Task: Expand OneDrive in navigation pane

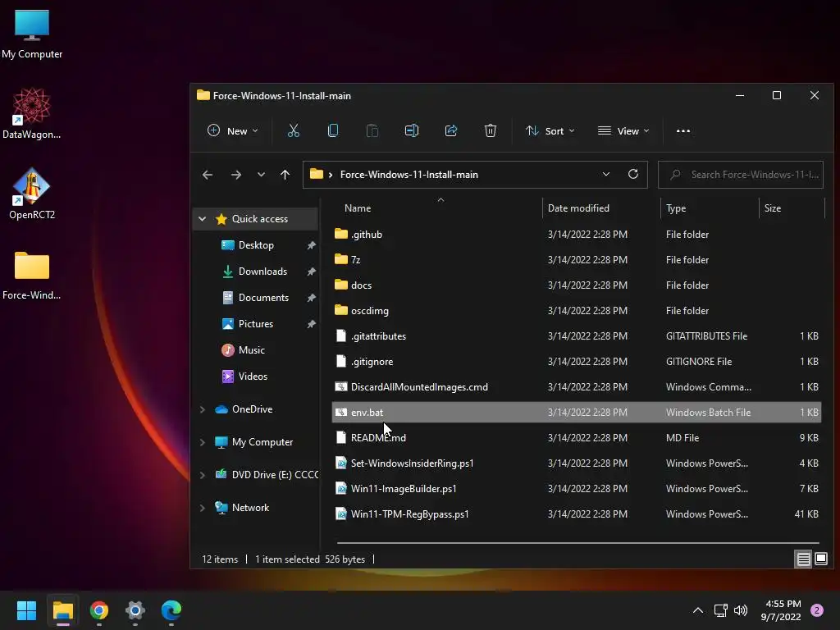Action: click(x=202, y=409)
